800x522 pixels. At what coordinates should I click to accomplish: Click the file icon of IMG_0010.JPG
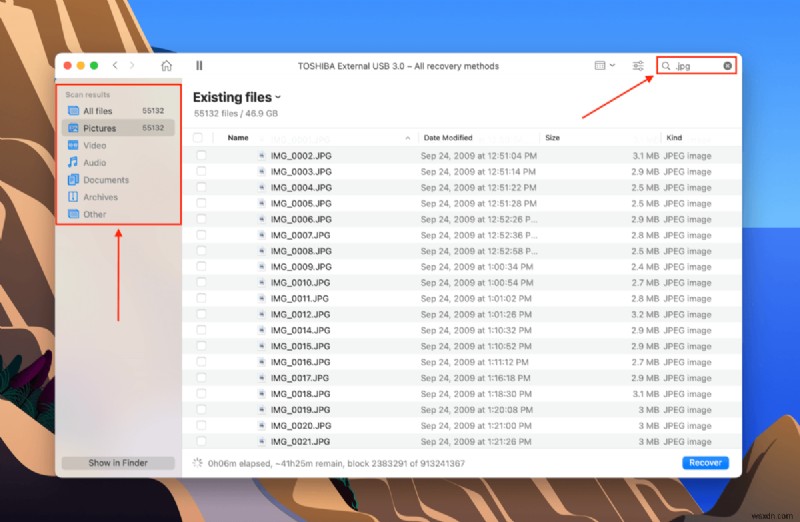[x=262, y=282]
